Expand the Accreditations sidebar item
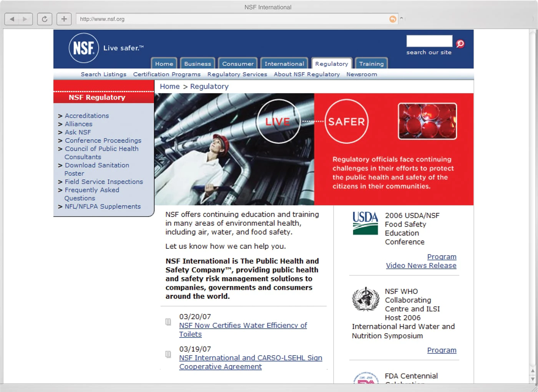Viewport: 538px width, 392px height. [87, 116]
